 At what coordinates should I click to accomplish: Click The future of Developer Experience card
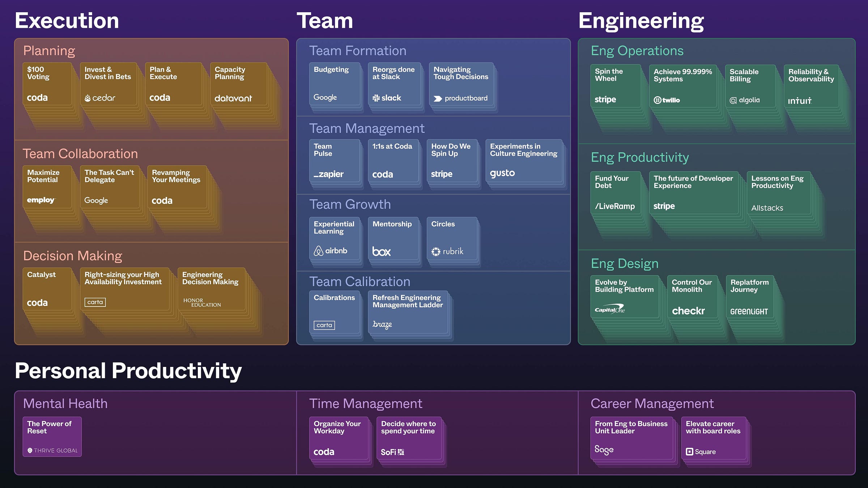pos(694,193)
